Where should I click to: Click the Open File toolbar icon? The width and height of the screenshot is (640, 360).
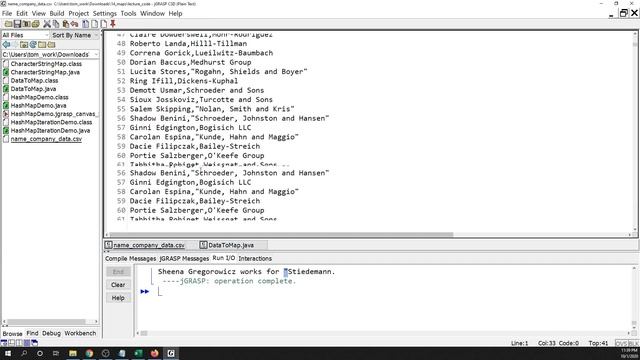pos(8,24)
